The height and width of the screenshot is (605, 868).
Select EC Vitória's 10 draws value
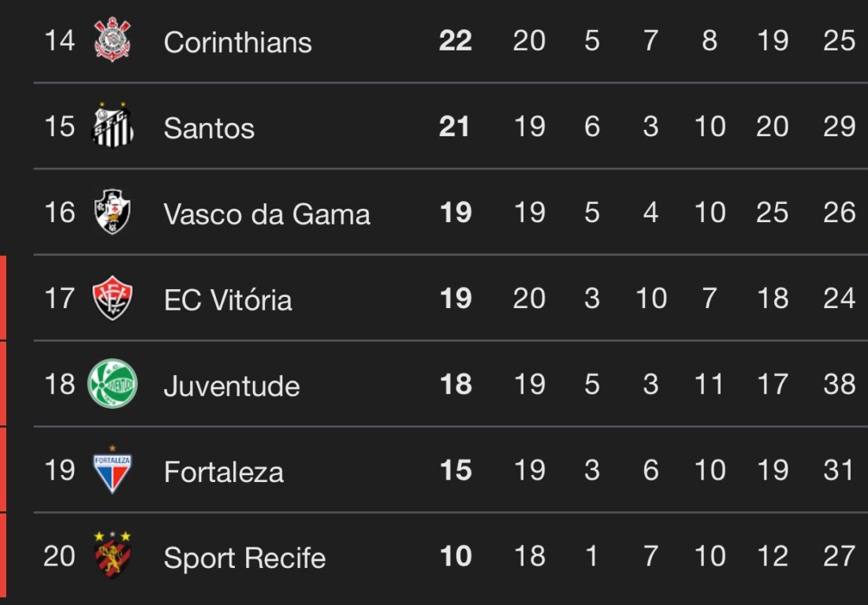[651, 298]
